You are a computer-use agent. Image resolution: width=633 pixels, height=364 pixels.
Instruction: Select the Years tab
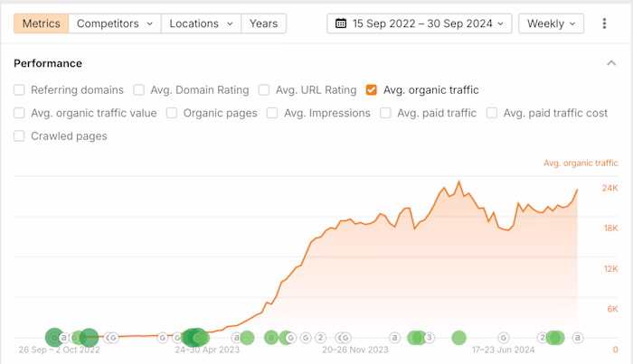264,23
